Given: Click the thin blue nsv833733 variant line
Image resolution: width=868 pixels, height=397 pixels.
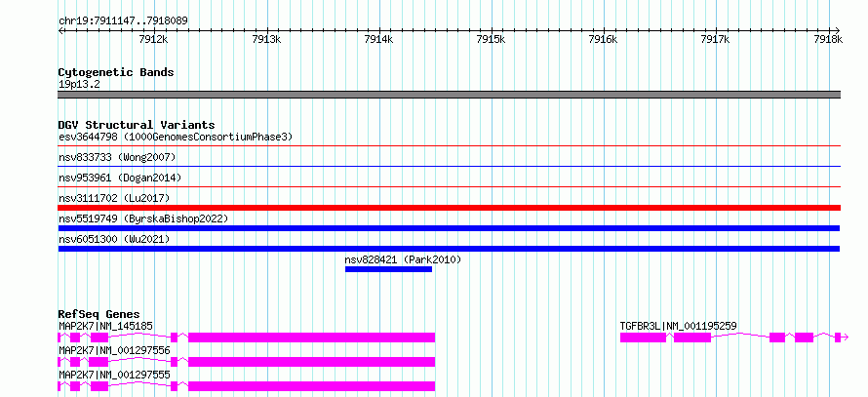Looking at the screenshot, I should (x=450, y=166).
